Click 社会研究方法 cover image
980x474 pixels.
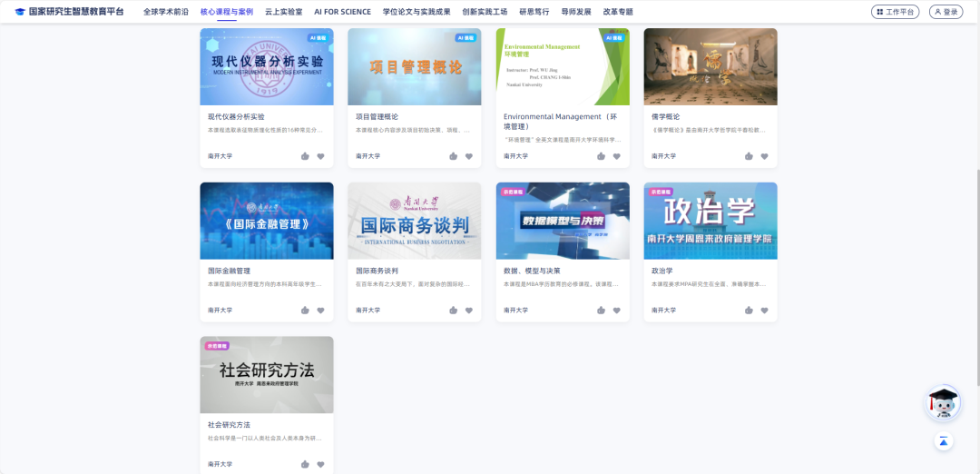tap(267, 375)
